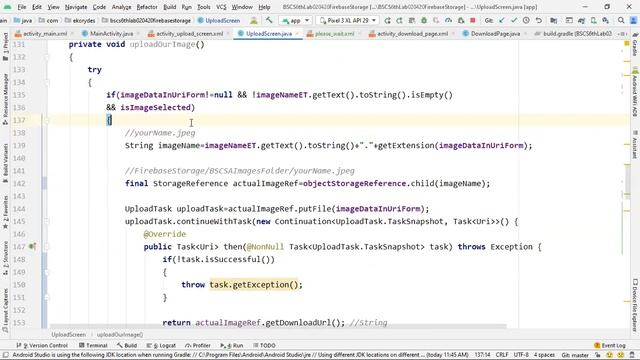Viewport: 640px width, 360px height.
Task: Open the 4 spaces indent settings
Action: click(544, 355)
